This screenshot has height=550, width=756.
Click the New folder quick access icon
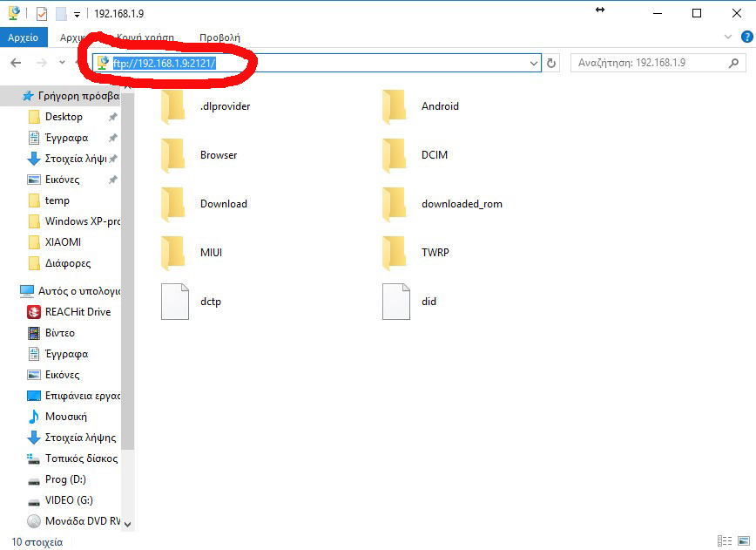[61, 13]
